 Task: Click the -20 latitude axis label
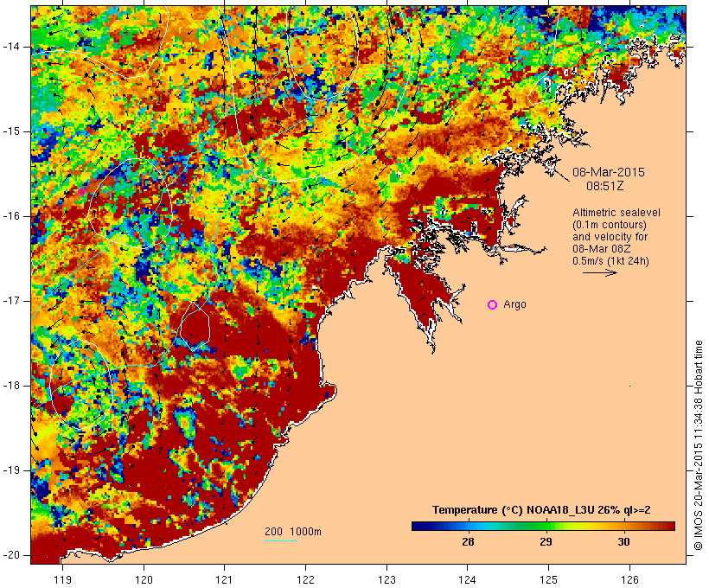pyautogui.click(x=11, y=555)
